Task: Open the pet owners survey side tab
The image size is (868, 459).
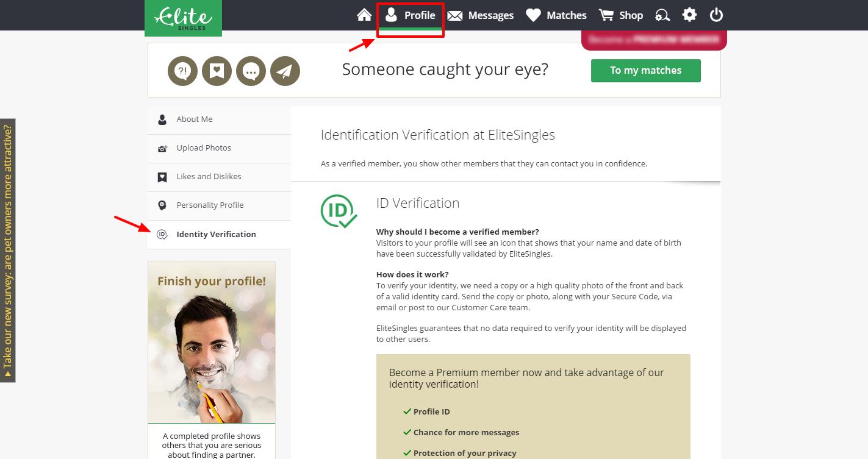Action: click(7, 251)
